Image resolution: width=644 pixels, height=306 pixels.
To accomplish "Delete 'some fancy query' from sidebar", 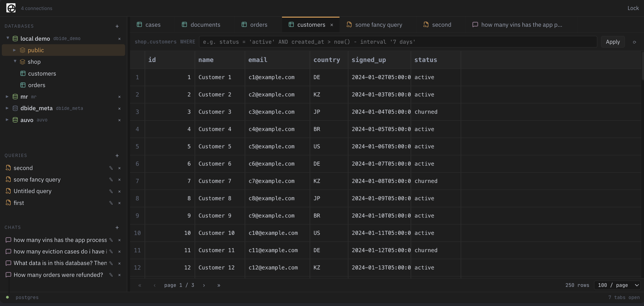I will coord(119,180).
